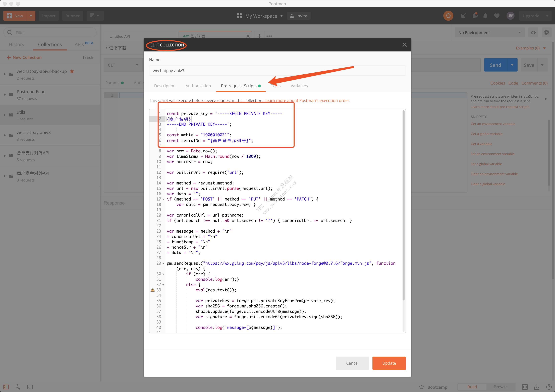Open the GET method dropdown

123,65
